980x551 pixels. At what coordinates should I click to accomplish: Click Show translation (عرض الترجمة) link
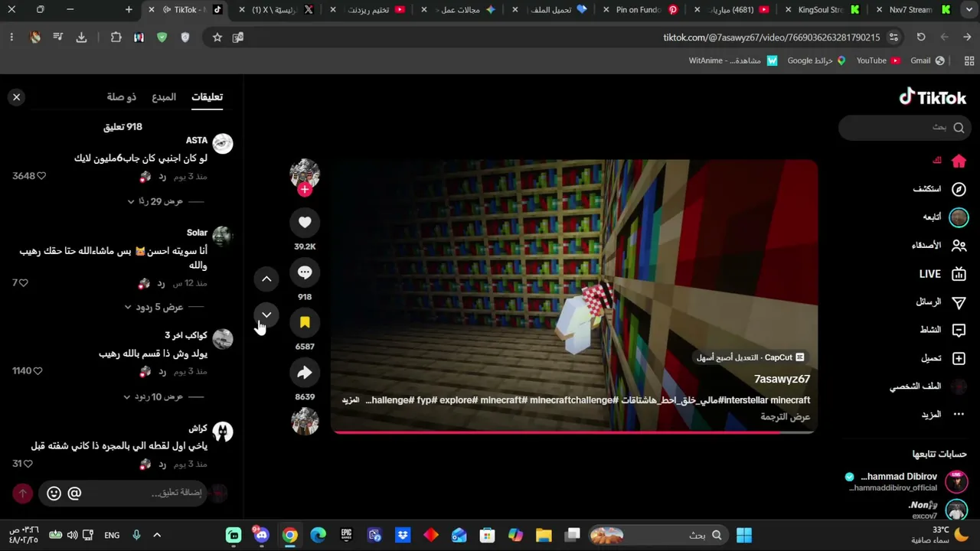[x=785, y=416]
